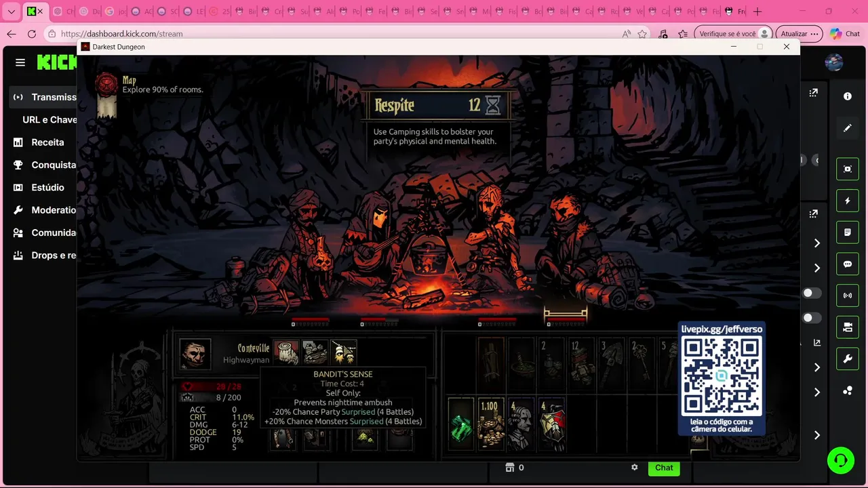Image resolution: width=868 pixels, height=488 pixels.
Task: Select the skeleton key stack of 2
Action: coord(642,365)
